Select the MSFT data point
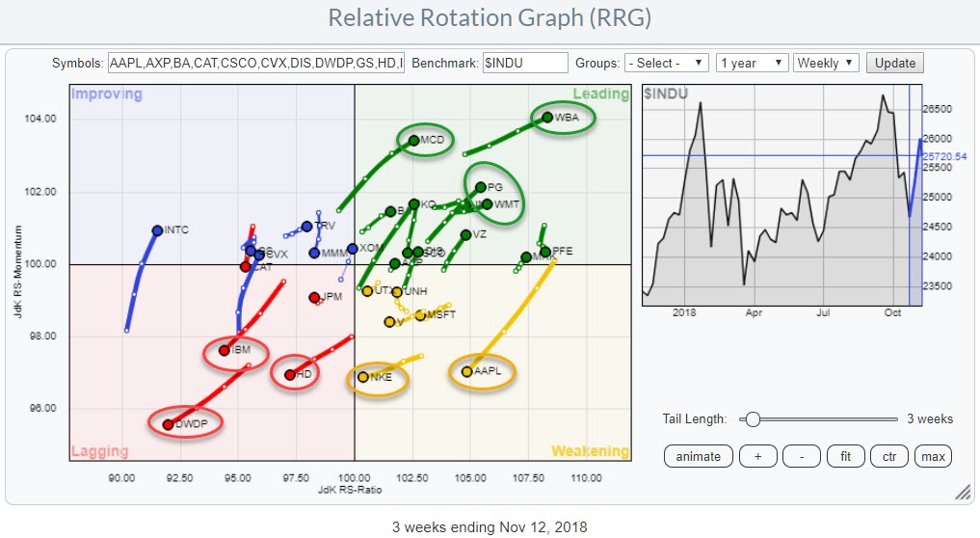The width and height of the screenshot is (980, 538). point(421,315)
